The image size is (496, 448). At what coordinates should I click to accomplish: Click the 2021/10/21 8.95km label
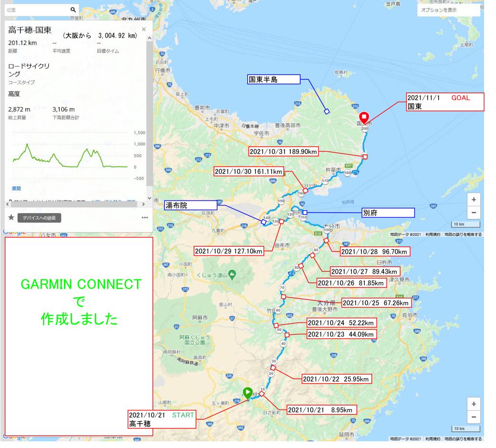click(x=322, y=410)
